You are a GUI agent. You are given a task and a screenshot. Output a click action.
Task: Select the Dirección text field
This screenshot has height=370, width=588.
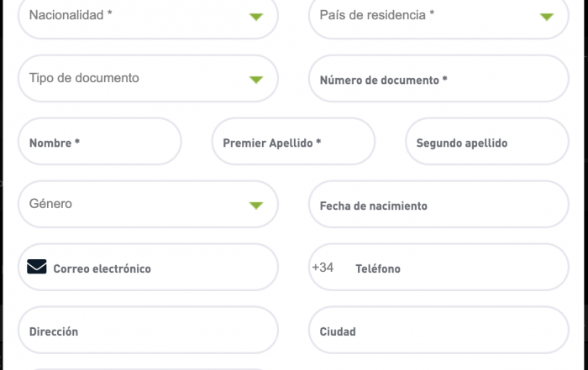(148, 330)
